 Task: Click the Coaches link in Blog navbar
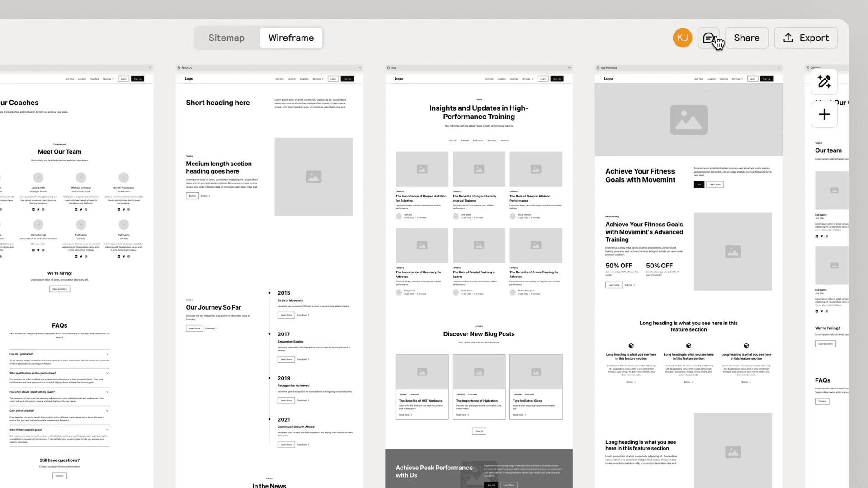click(514, 79)
